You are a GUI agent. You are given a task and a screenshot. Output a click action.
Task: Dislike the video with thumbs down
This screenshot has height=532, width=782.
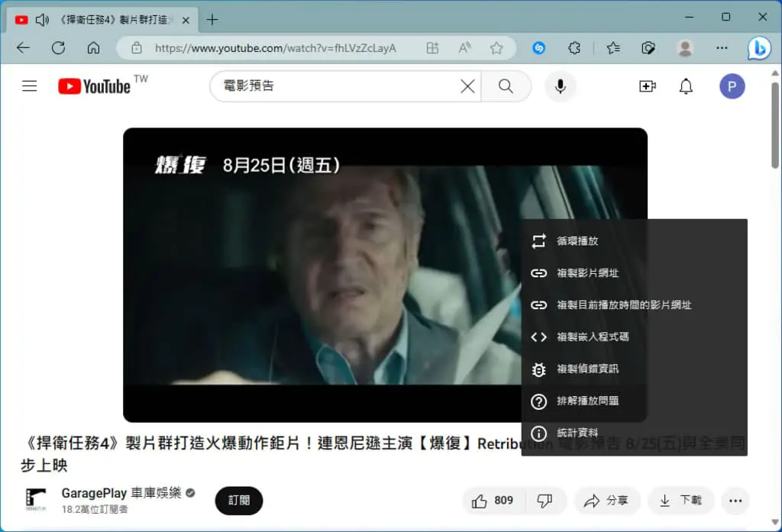coord(544,501)
